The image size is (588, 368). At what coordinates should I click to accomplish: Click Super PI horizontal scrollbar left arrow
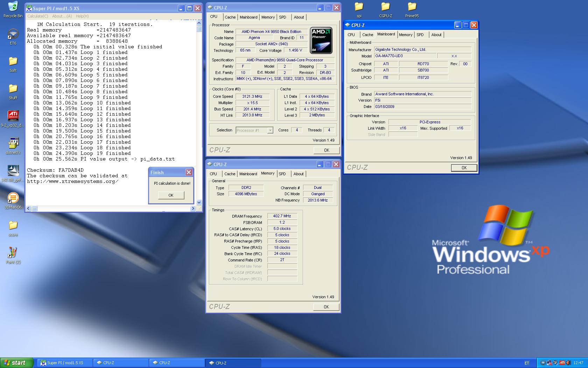28,209
